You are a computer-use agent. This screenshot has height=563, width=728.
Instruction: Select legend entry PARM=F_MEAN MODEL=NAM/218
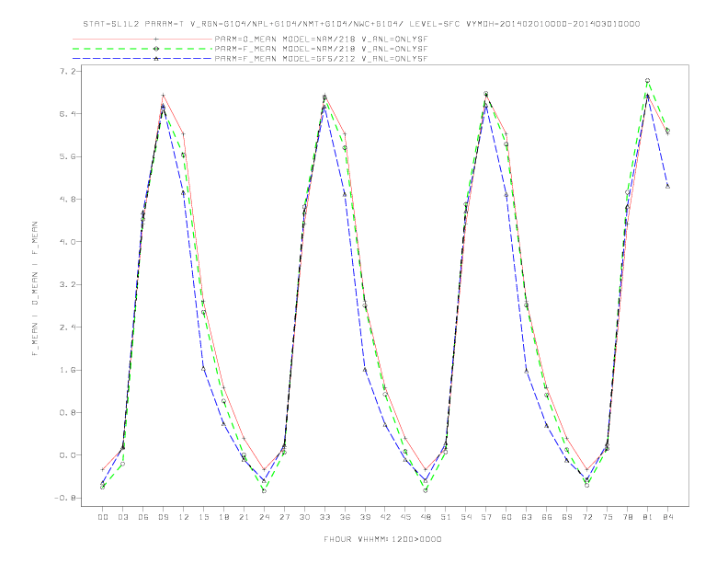[321, 49]
